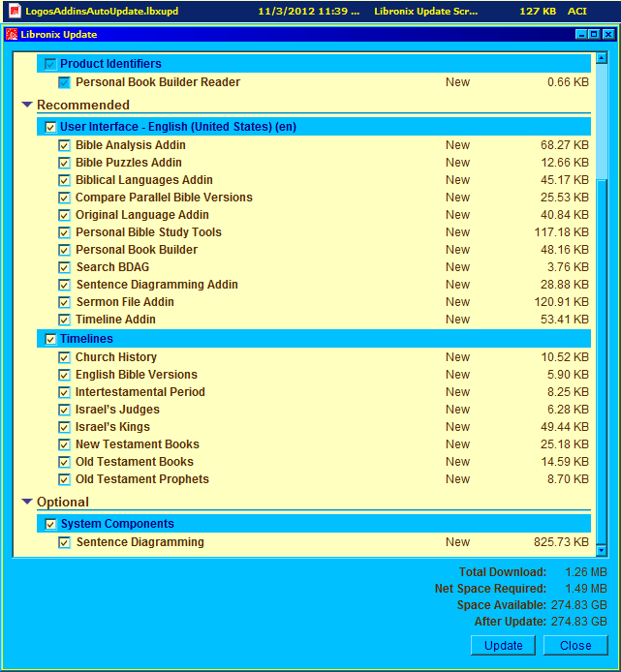Uncheck the New Testament Books checkbox
Screen dimensions: 621x672
point(64,444)
